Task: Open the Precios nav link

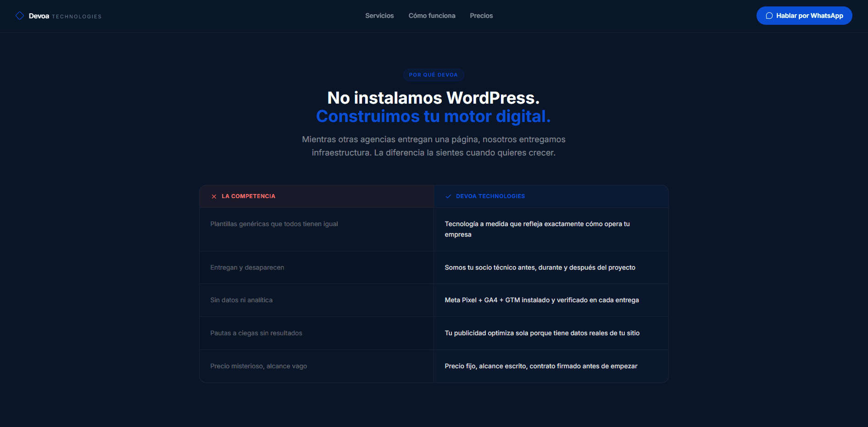Action: (x=481, y=16)
